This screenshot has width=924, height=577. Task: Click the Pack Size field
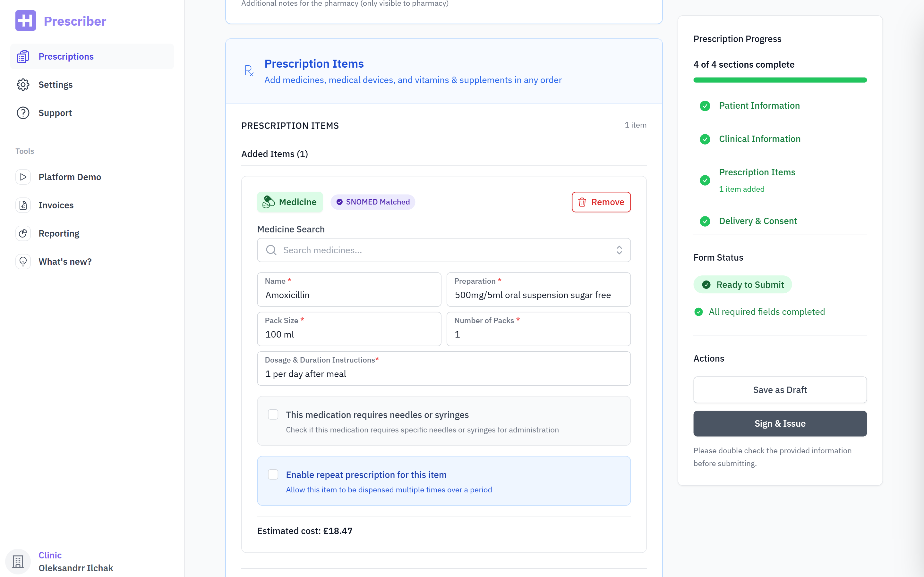(349, 334)
